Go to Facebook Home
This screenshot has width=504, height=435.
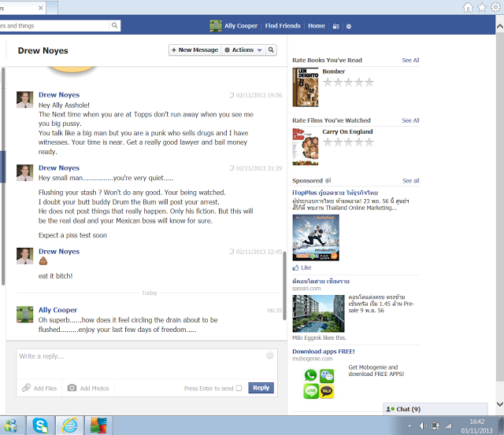click(x=317, y=26)
